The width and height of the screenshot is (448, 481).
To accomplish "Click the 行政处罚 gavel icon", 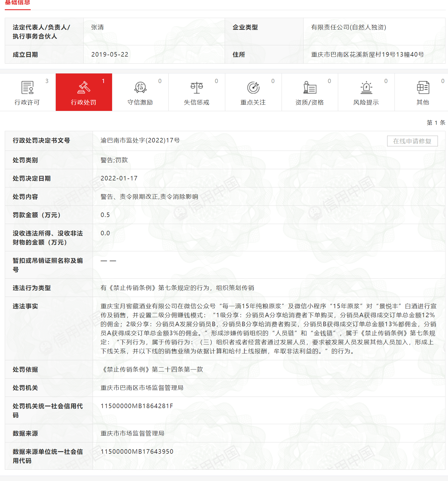I will pyautogui.click(x=84, y=88).
